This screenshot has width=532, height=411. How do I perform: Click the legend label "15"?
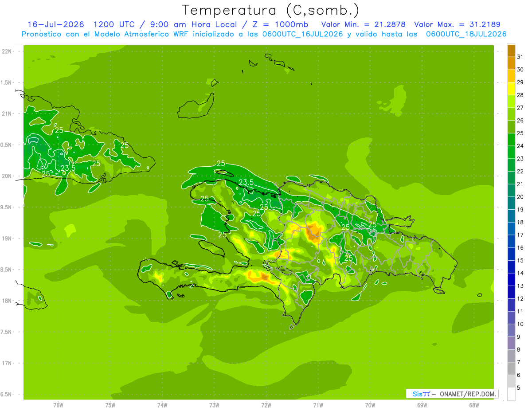520,260
